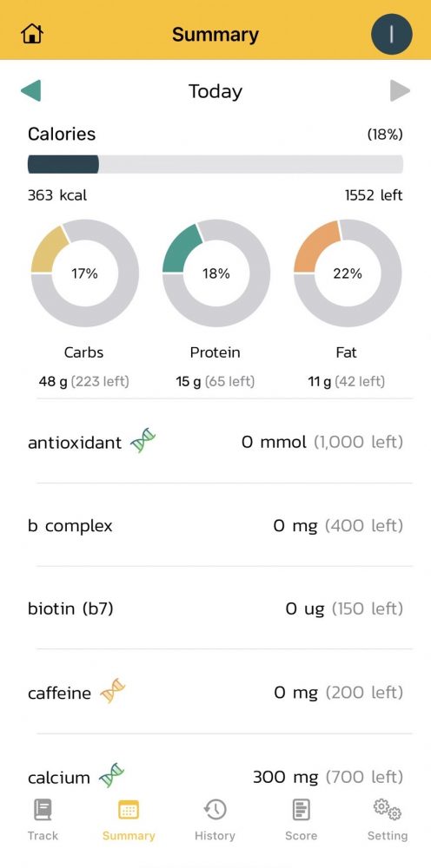This screenshot has height=868, width=431.
Task: Go to previous day with left arrow
Action: (x=30, y=91)
